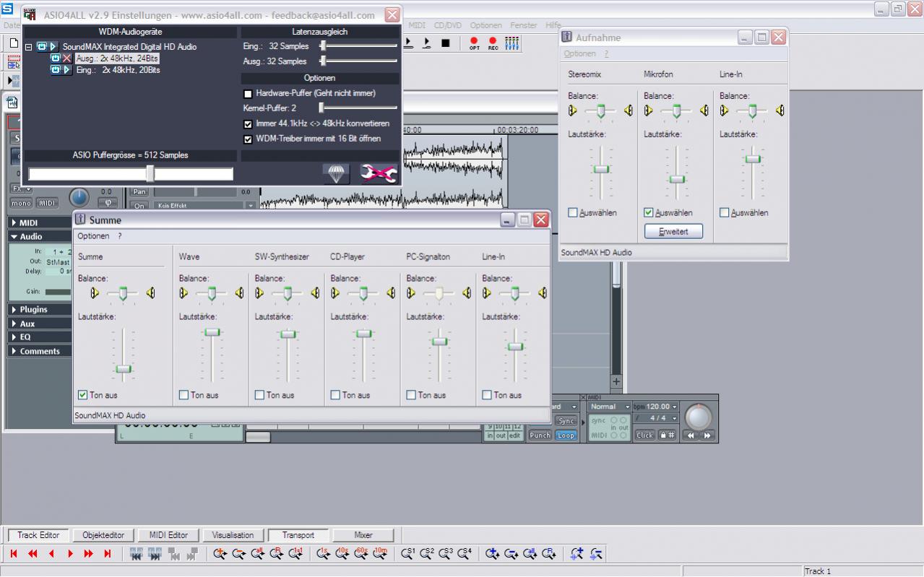
Task: Enable the Hardware-Puffer checkbox
Action: (x=249, y=94)
